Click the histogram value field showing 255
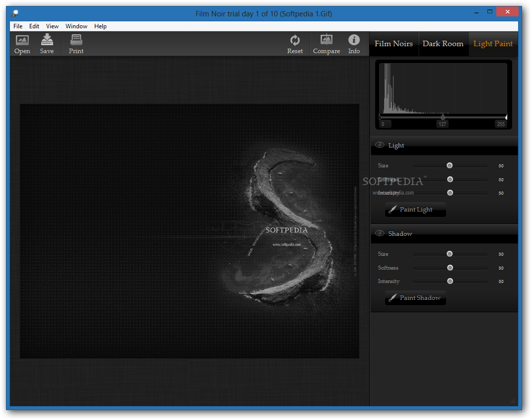The width and height of the screenshot is (532, 420). pyautogui.click(x=501, y=124)
